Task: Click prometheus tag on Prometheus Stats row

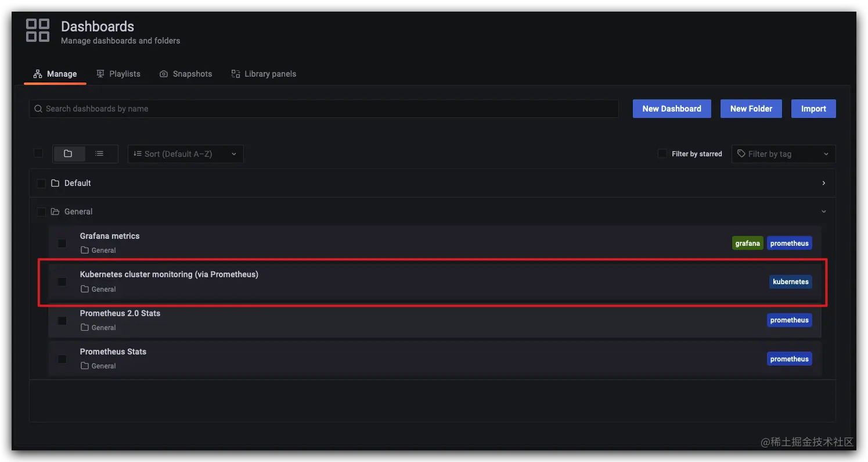Action: tap(790, 359)
